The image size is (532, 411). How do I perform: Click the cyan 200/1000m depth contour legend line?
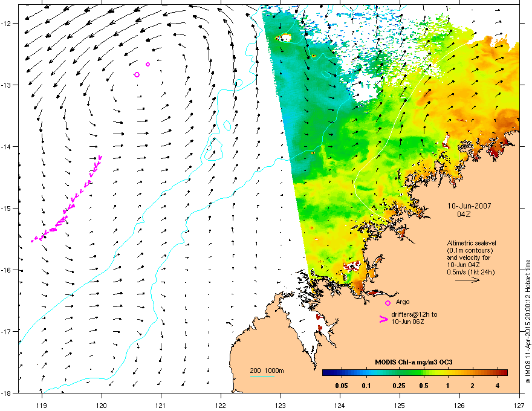pos(262,377)
